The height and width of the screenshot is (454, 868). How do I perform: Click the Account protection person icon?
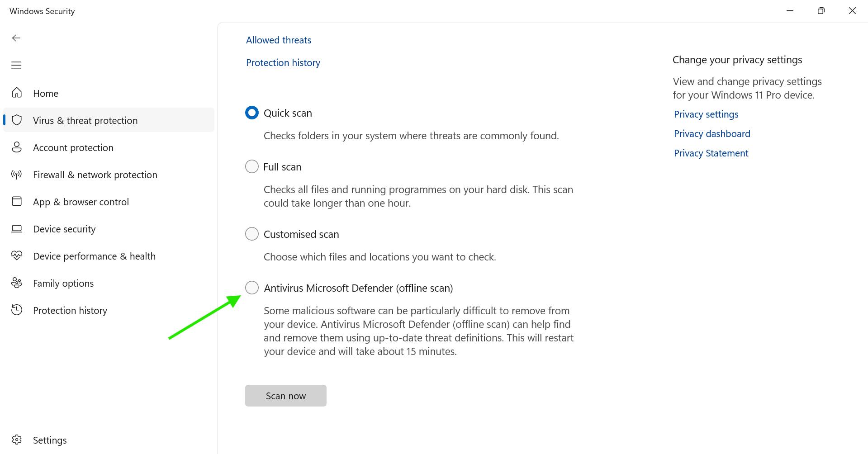click(17, 147)
